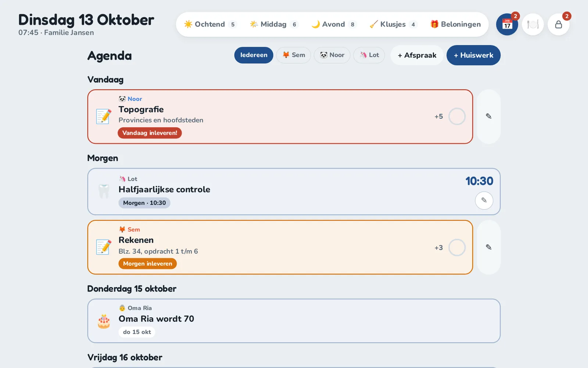The width and height of the screenshot is (588, 368).
Task: Click the tooth icon of dentist appointment
Action: click(104, 191)
